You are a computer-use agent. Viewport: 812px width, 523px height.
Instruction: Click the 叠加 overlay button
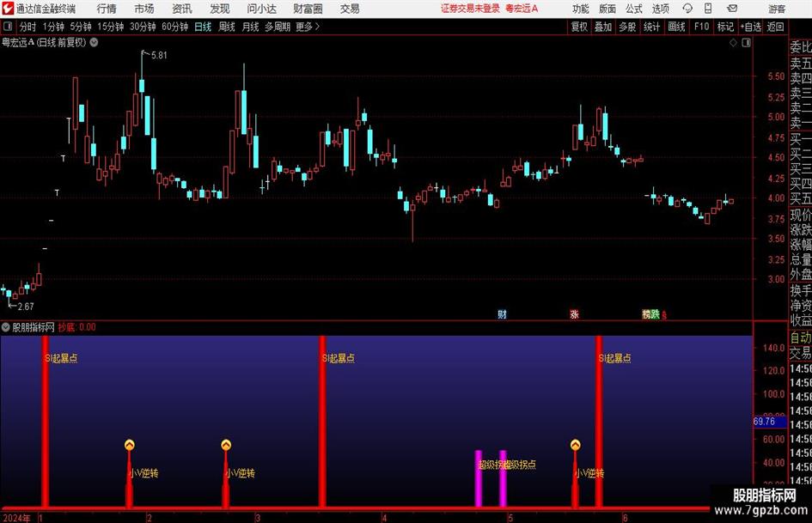pyautogui.click(x=603, y=27)
